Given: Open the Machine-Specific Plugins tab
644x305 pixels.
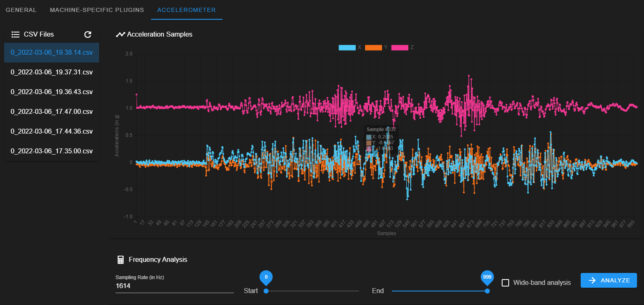Looking at the screenshot, I should click(97, 10).
